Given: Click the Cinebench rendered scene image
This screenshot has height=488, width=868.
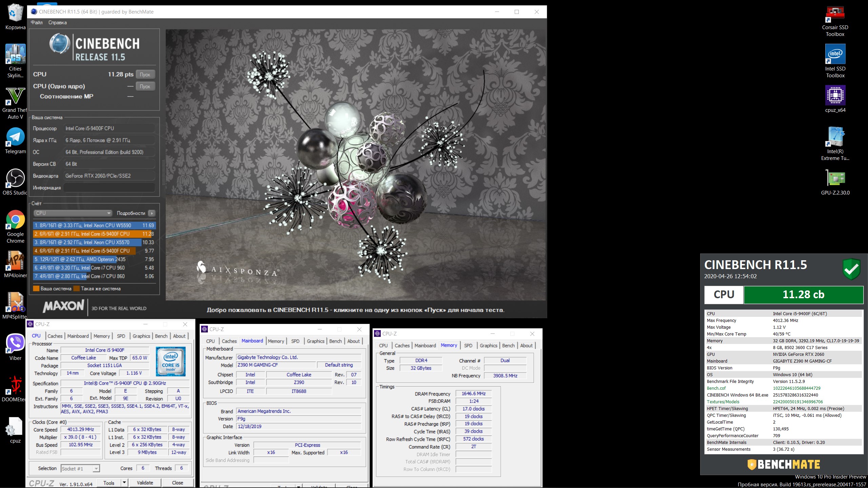Looking at the screenshot, I should coord(356,165).
